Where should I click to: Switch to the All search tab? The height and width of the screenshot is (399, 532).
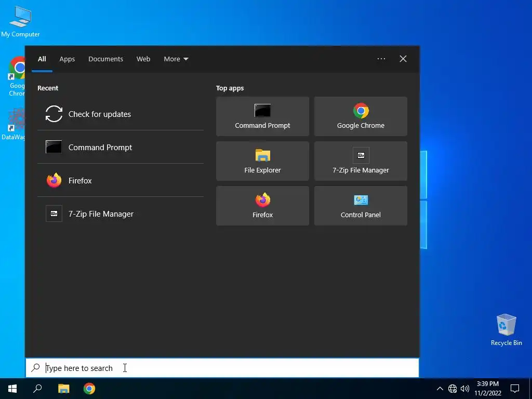(42, 59)
